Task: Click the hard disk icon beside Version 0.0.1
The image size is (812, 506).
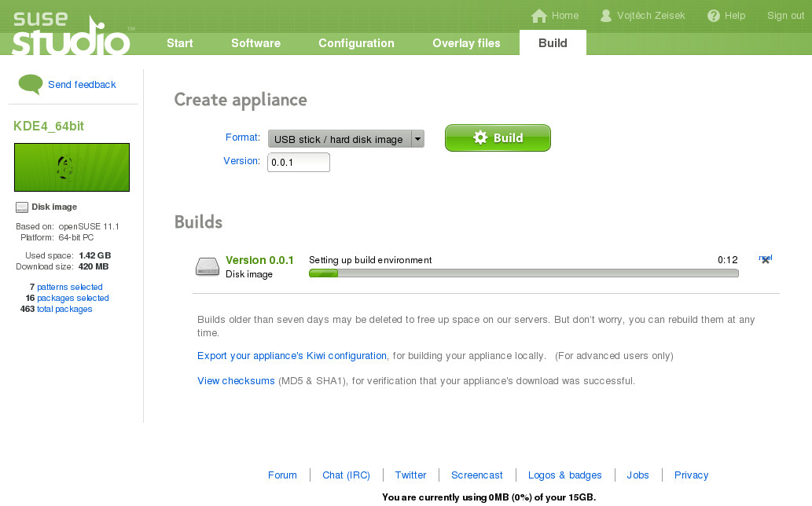Action: 208,266
